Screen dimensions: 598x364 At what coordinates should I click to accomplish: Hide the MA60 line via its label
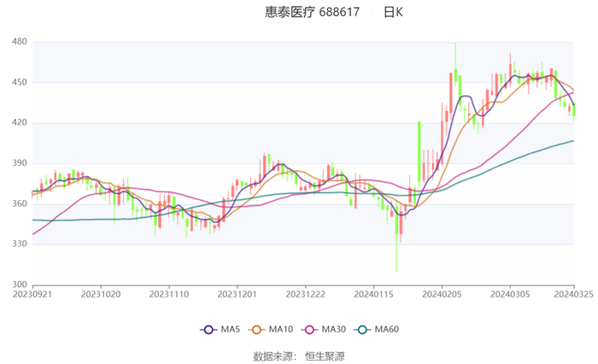point(387,330)
